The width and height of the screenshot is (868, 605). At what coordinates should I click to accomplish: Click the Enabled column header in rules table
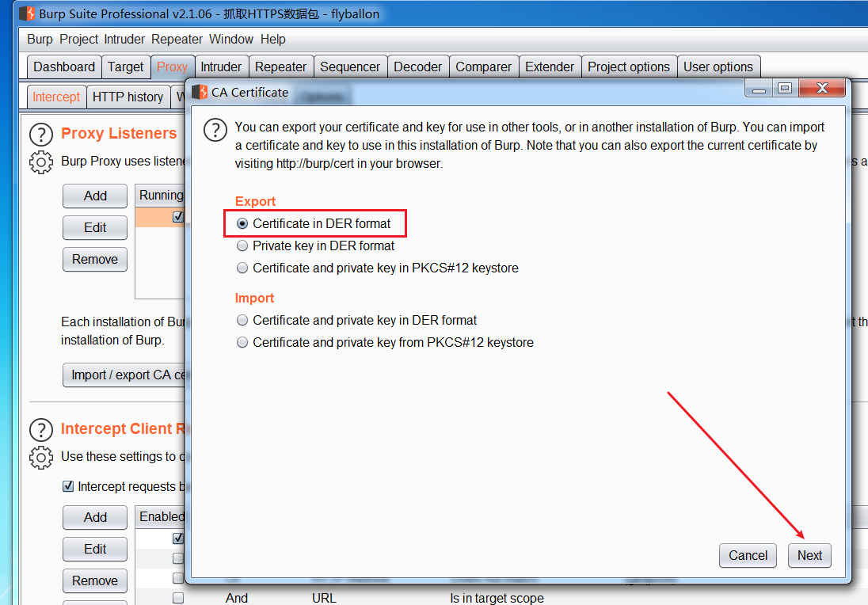(161, 516)
